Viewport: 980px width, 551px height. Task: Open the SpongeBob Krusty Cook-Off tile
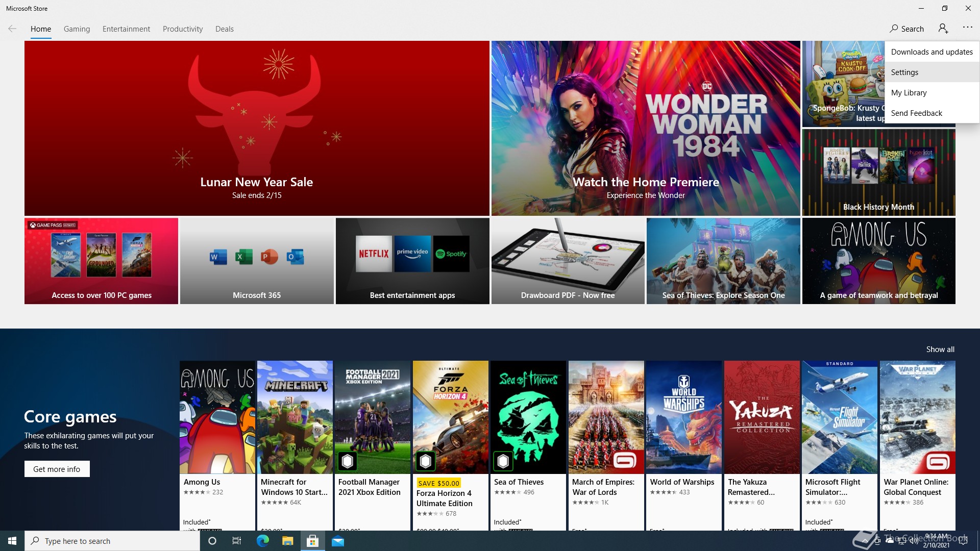click(x=843, y=84)
